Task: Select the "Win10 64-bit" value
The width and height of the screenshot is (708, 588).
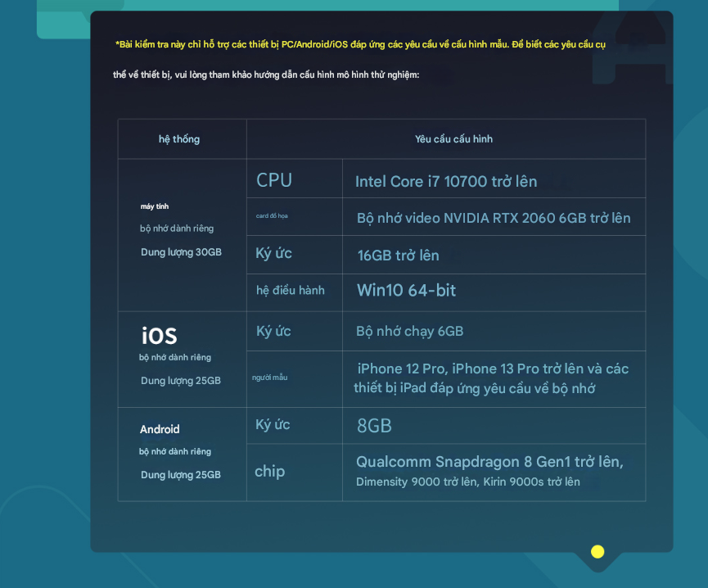Action: (406, 290)
